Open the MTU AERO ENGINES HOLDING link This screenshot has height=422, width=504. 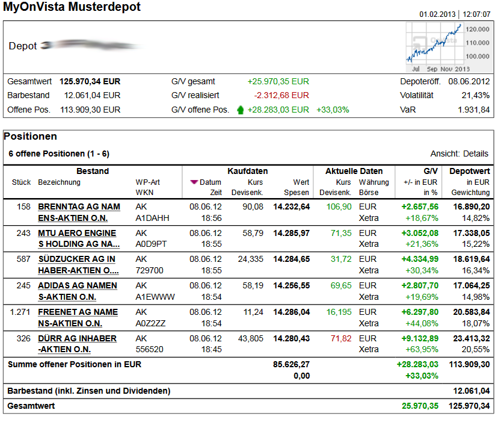79,238
